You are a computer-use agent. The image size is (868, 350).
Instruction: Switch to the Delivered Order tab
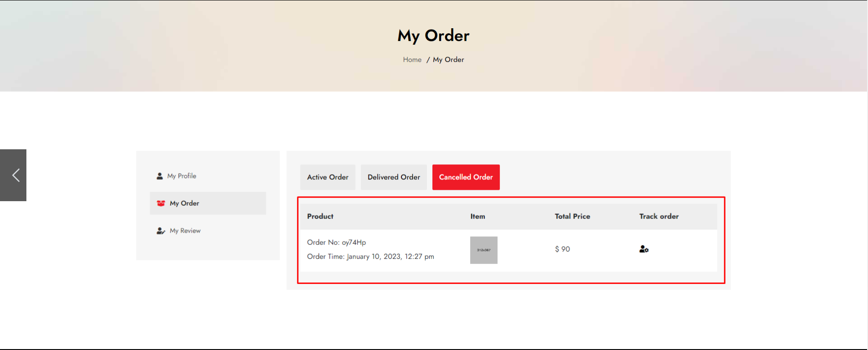point(394,177)
